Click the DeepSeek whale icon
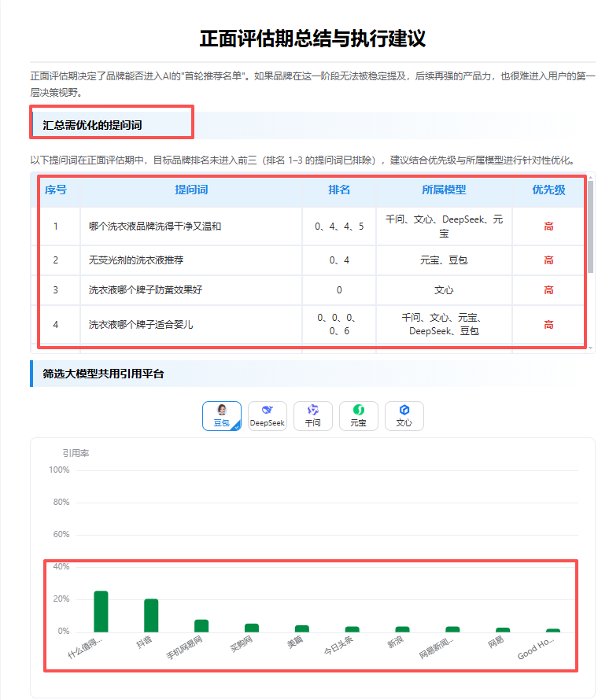Image resolution: width=598 pixels, height=700 pixels. click(267, 410)
